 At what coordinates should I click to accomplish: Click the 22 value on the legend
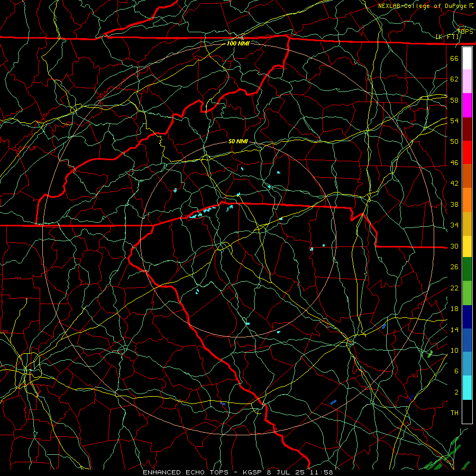(x=454, y=288)
